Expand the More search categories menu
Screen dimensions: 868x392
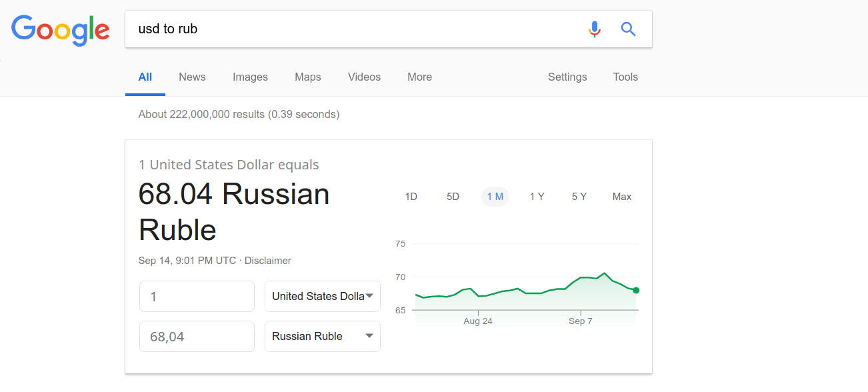pyautogui.click(x=419, y=77)
